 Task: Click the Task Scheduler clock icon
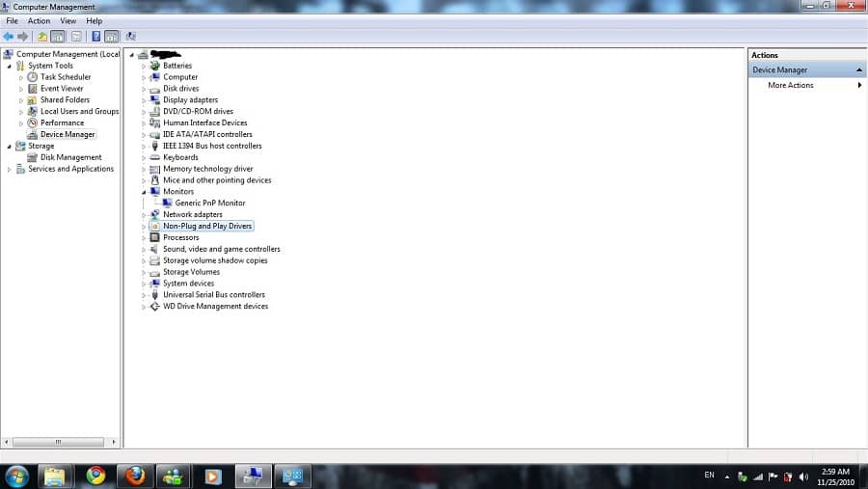pyautogui.click(x=33, y=77)
